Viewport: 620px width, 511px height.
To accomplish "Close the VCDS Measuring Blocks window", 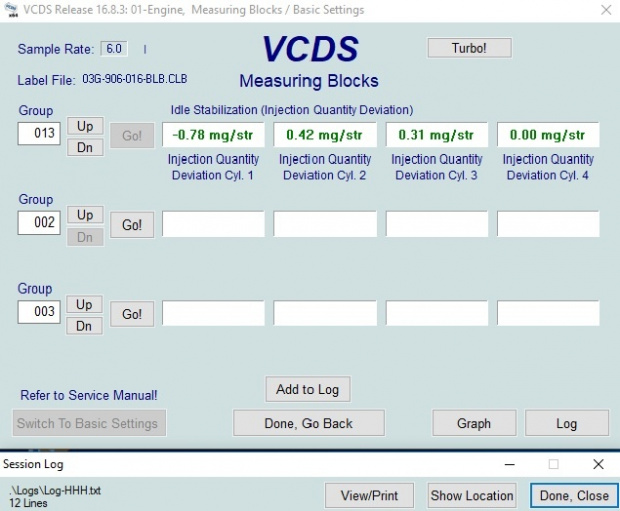I will click(606, 10).
